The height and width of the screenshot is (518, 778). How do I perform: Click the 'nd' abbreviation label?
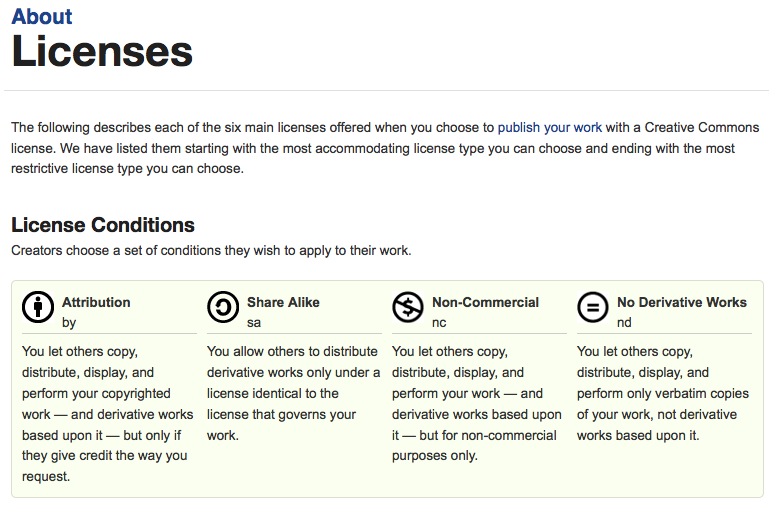624,323
